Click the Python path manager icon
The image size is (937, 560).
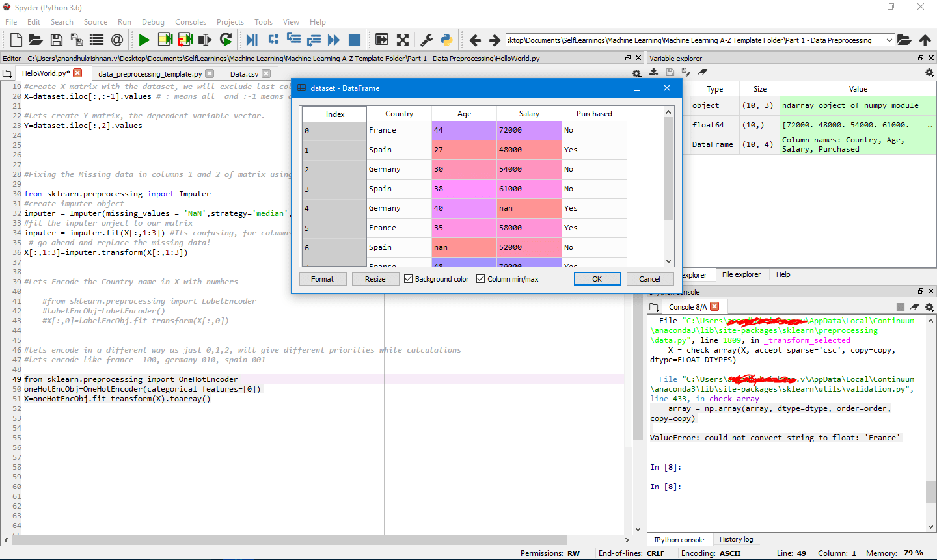click(x=447, y=40)
